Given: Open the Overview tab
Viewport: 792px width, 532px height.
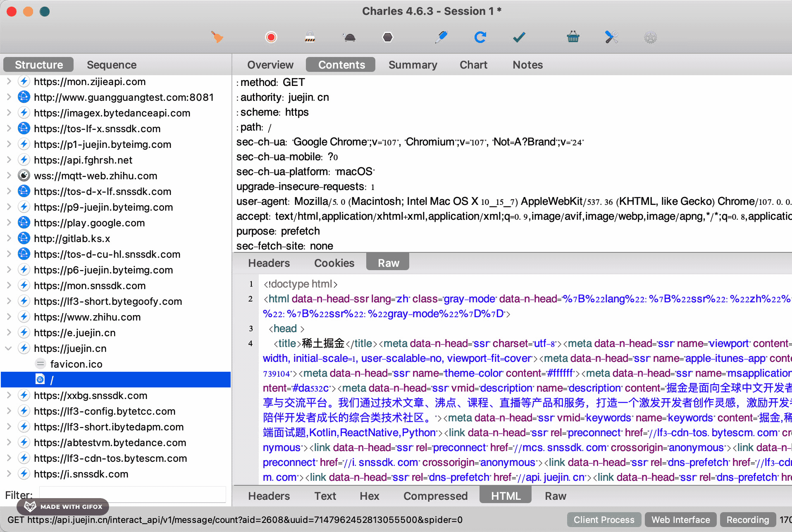Looking at the screenshot, I should (x=270, y=64).
